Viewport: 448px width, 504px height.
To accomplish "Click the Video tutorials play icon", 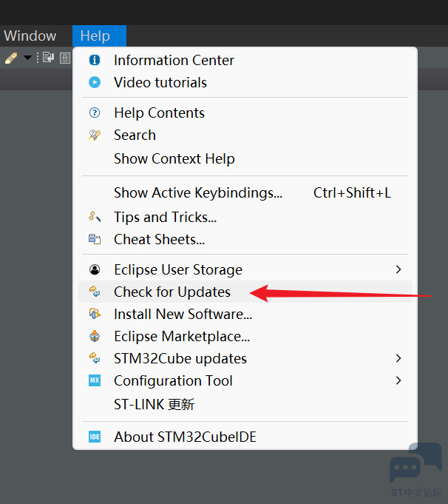I will tap(95, 82).
